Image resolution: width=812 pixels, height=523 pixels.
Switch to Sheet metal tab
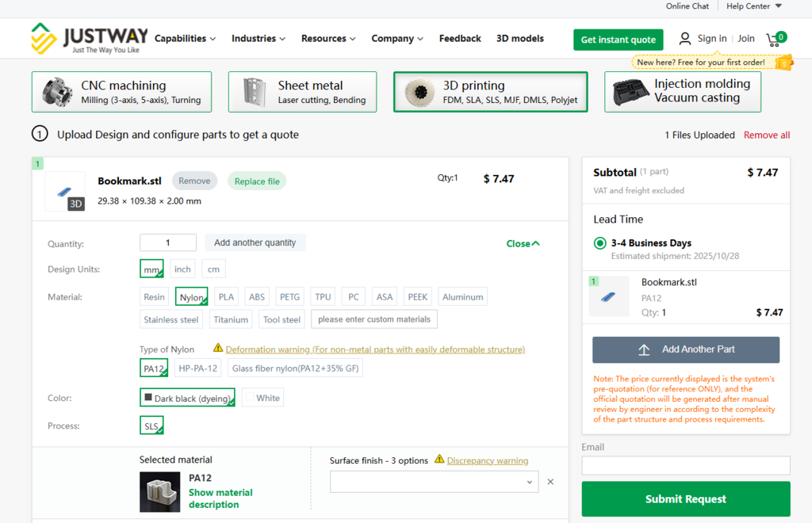pos(302,92)
